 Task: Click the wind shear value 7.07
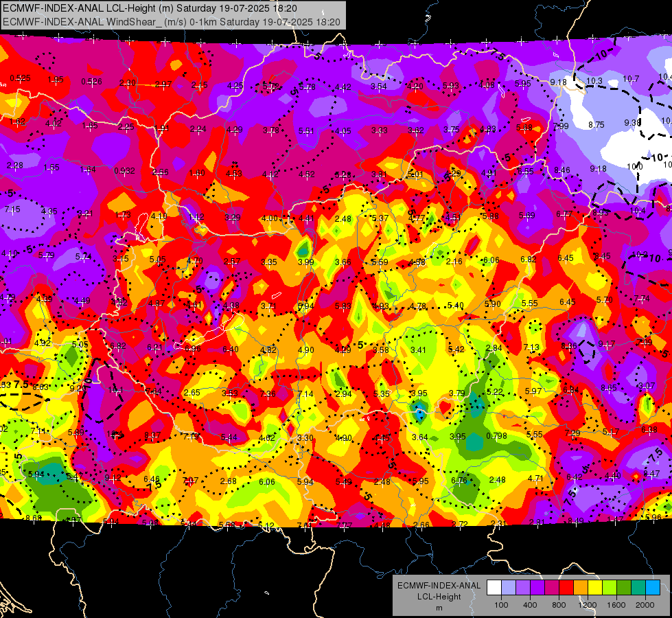point(190,480)
